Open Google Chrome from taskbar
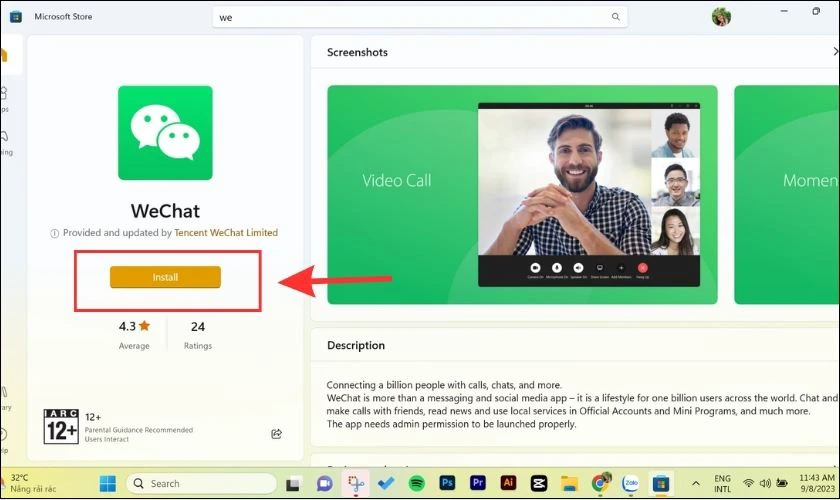This screenshot has height=500, width=840. coord(600,483)
